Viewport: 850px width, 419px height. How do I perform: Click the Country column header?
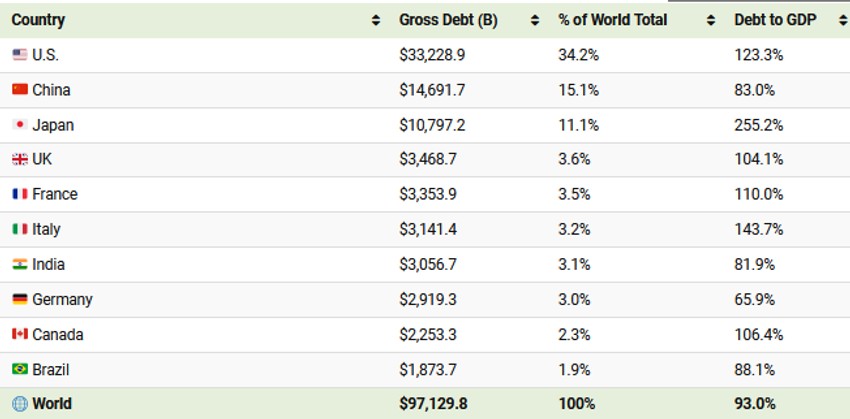coord(38,20)
